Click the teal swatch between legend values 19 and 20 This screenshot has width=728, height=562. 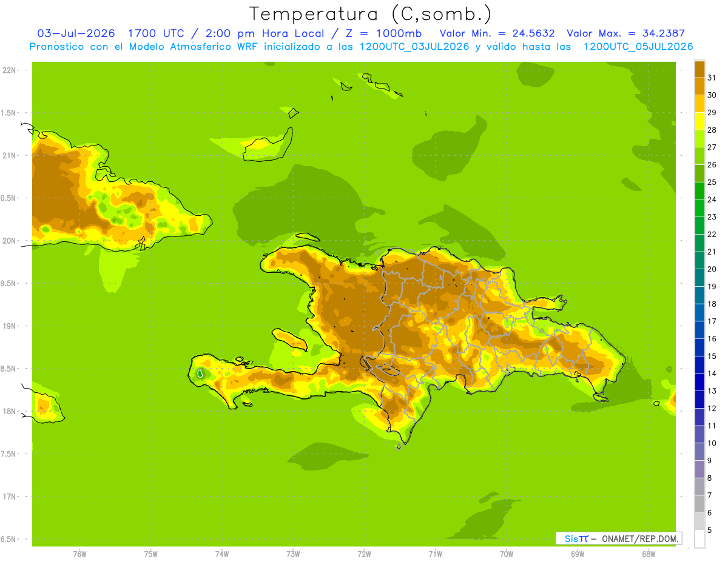point(699,278)
